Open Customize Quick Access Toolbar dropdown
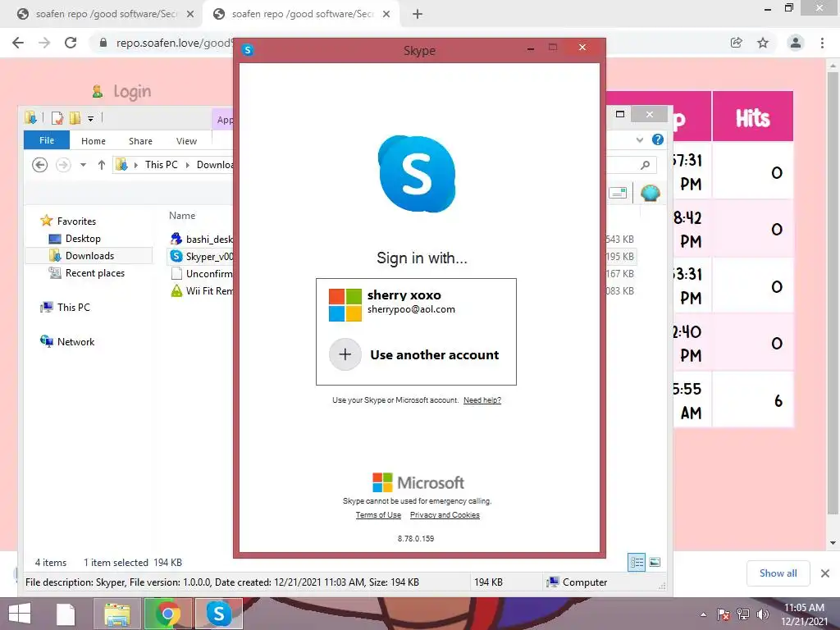 tap(90, 118)
